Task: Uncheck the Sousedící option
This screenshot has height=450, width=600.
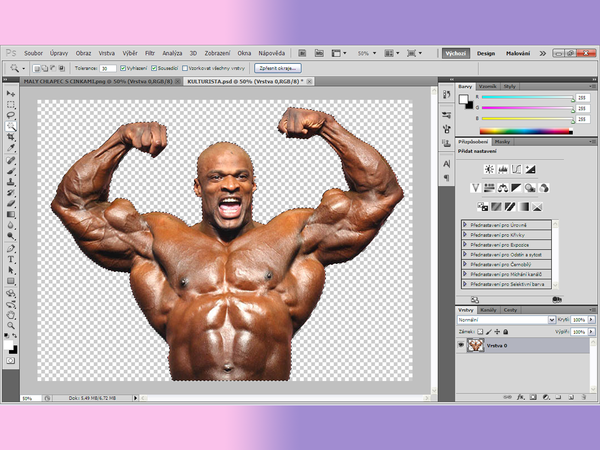Action: pyautogui.click(x=153, y=68)
